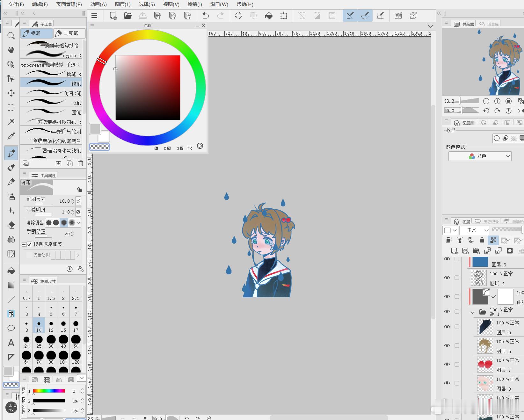The width and height of the screenshot is (524, 420).
Task: Hide 图层 3 with eye icon
Action: click(x=447, y=259)
